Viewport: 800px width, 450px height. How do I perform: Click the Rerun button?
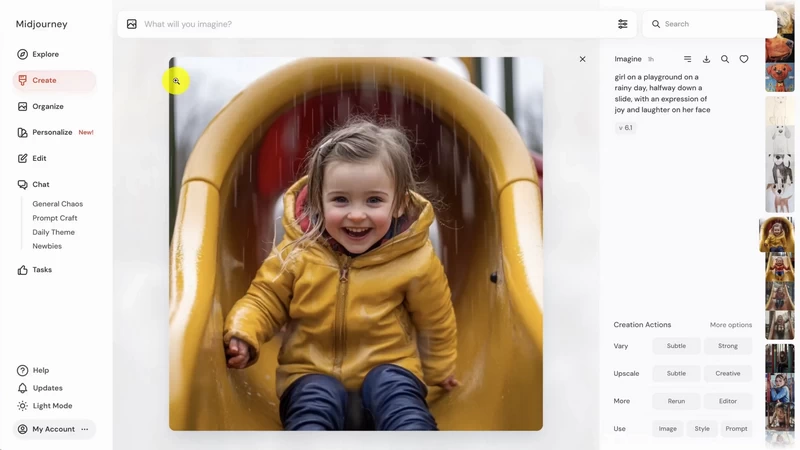coord(676,401)
